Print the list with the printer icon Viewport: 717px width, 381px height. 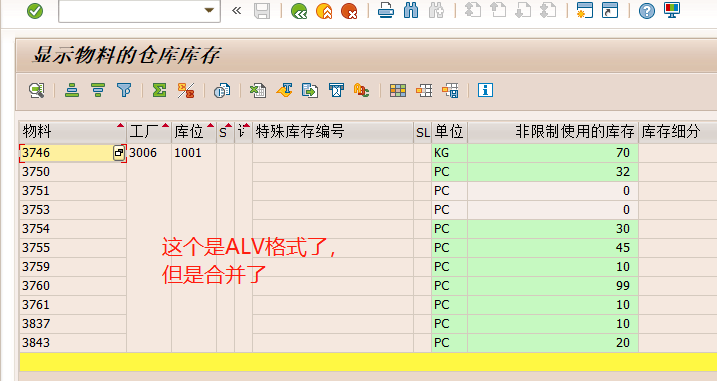pos(386,10)
